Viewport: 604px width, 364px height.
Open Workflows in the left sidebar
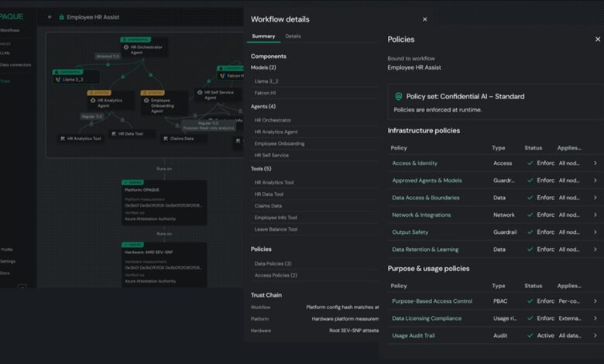tap(9, 30)
